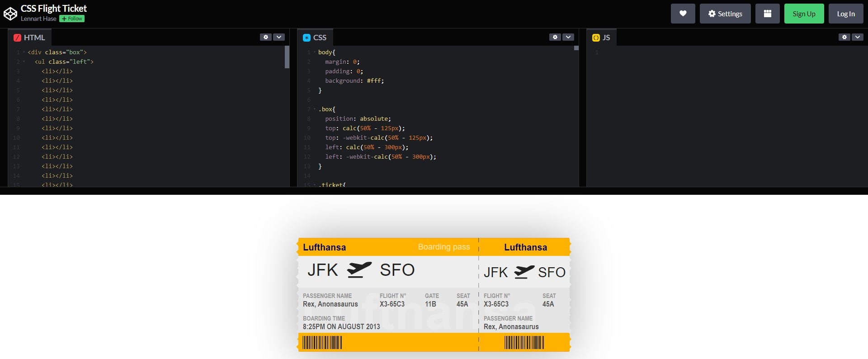Click 'margin: 0;' line in CSS
This screenshot has width=868, height=359.
point(342,62)
